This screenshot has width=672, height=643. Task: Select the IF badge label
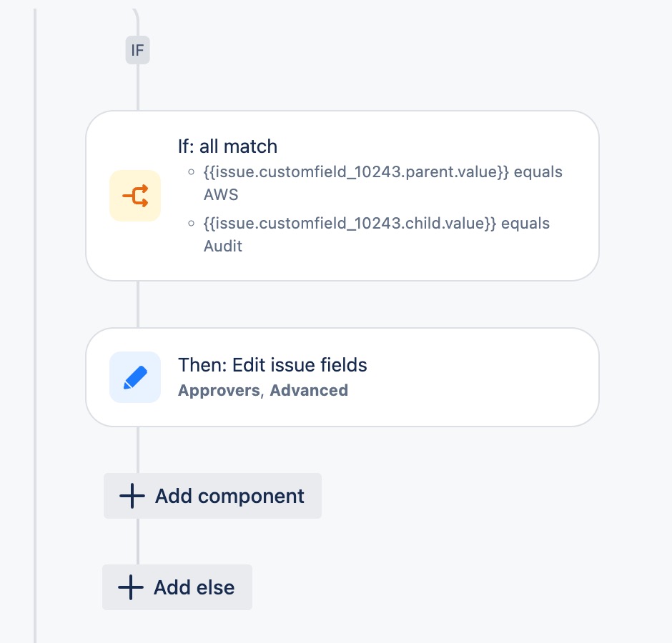pyautogui.click(x=137, y=50)
